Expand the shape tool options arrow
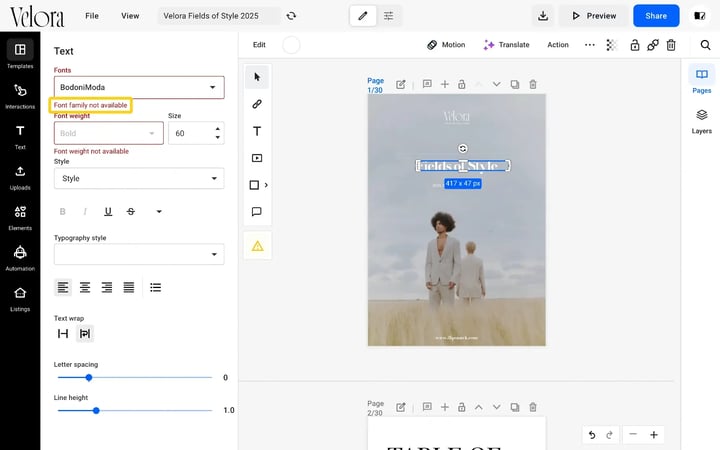720x450 pixels. coord(266,185)
